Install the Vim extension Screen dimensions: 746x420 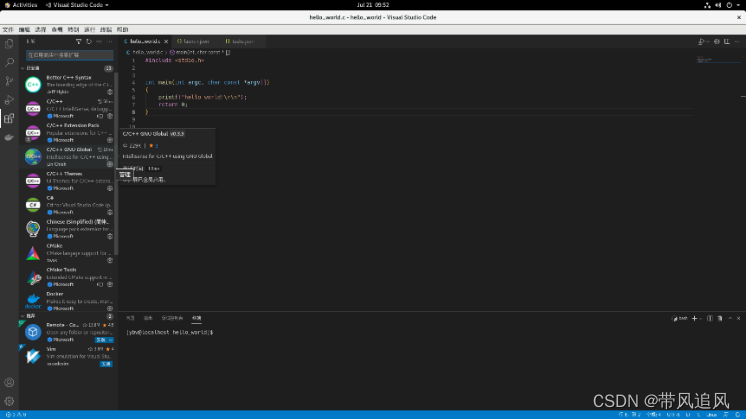[106, 364]
